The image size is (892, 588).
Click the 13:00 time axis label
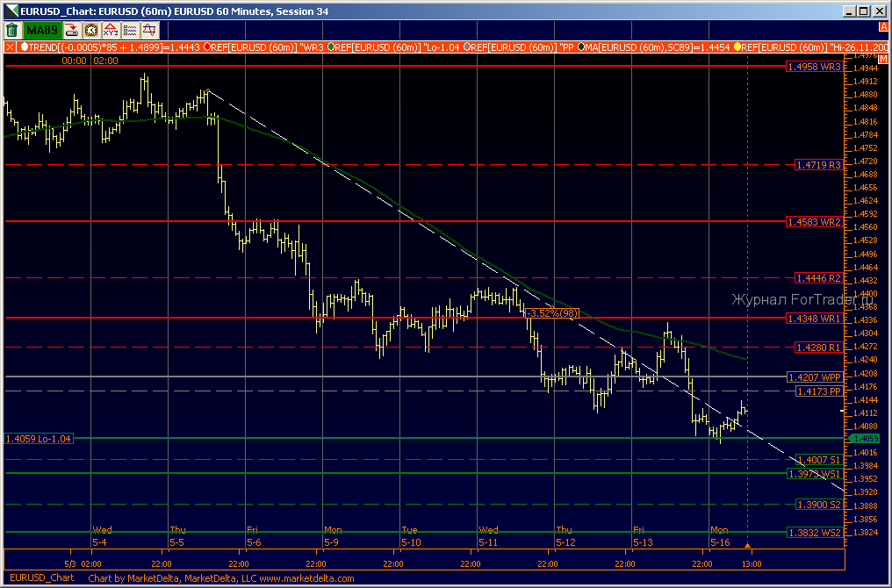coord(752,564)
